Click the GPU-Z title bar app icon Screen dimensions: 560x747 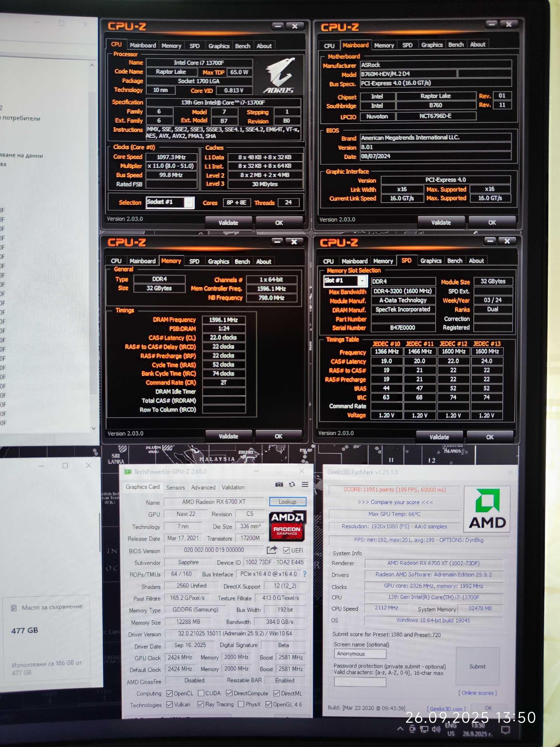pos(128,471)
